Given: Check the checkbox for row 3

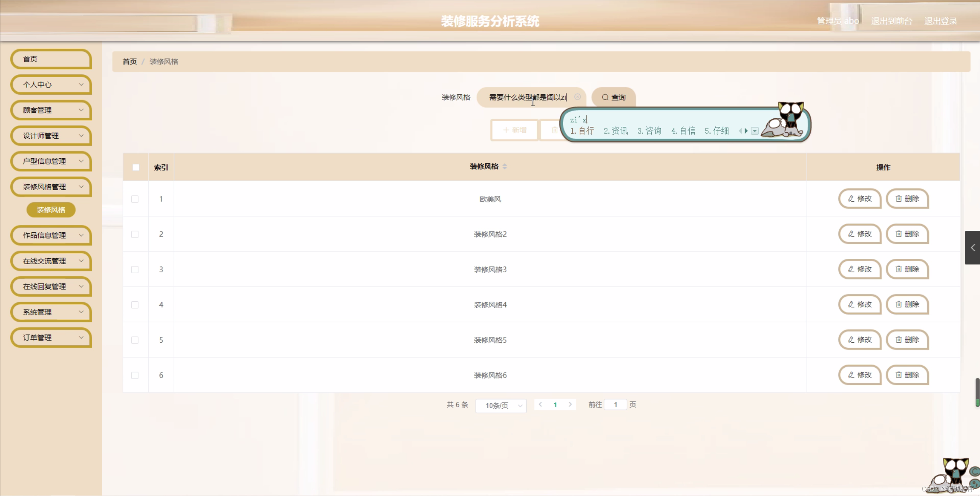Looking at the screenshot, I should pos(135,269).
